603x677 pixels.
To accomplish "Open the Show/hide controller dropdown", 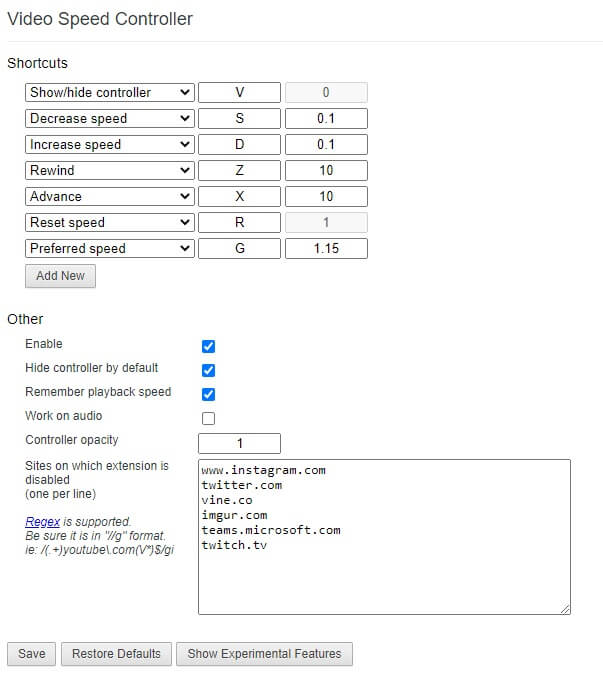I will pyautogui.click(x=110, y=93).
